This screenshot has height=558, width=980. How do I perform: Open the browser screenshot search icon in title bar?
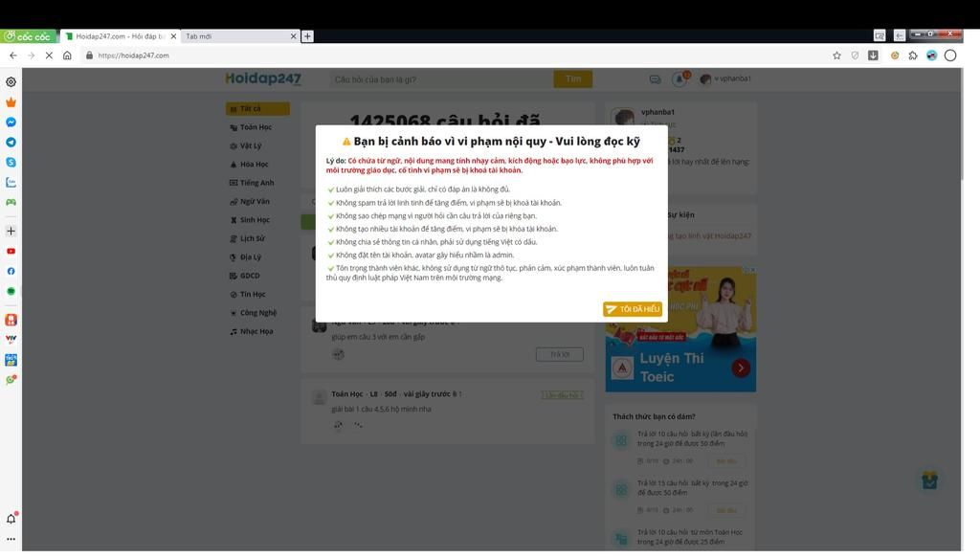880,35
